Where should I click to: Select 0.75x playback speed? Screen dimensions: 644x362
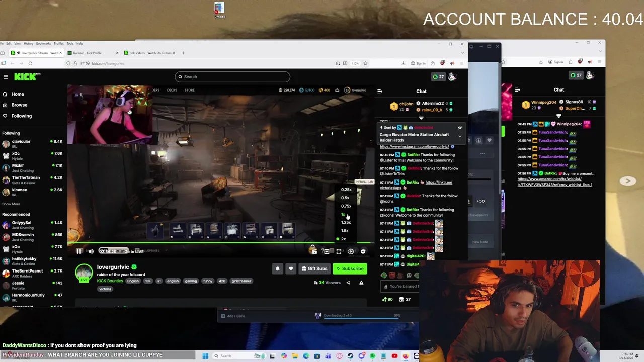[x=346, y=206]
